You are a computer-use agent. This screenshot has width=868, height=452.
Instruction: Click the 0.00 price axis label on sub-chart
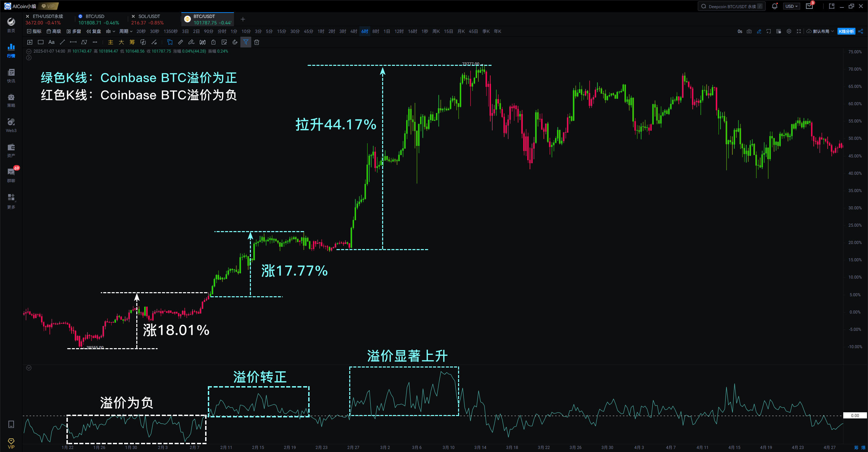[855, 415]
